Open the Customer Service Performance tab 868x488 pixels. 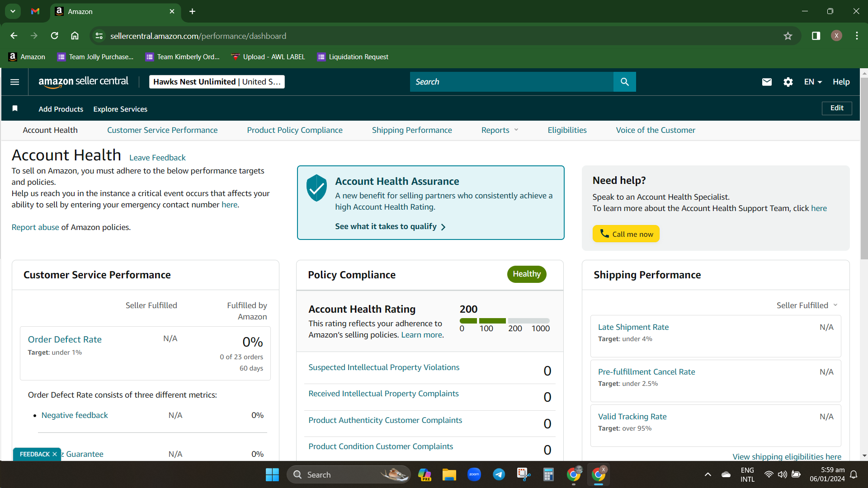162,130
